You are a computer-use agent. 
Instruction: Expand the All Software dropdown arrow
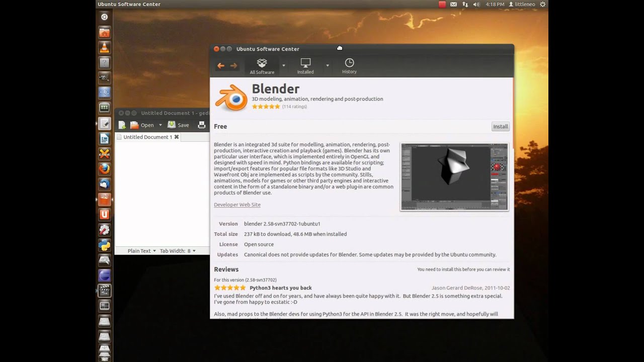(284, 65)
